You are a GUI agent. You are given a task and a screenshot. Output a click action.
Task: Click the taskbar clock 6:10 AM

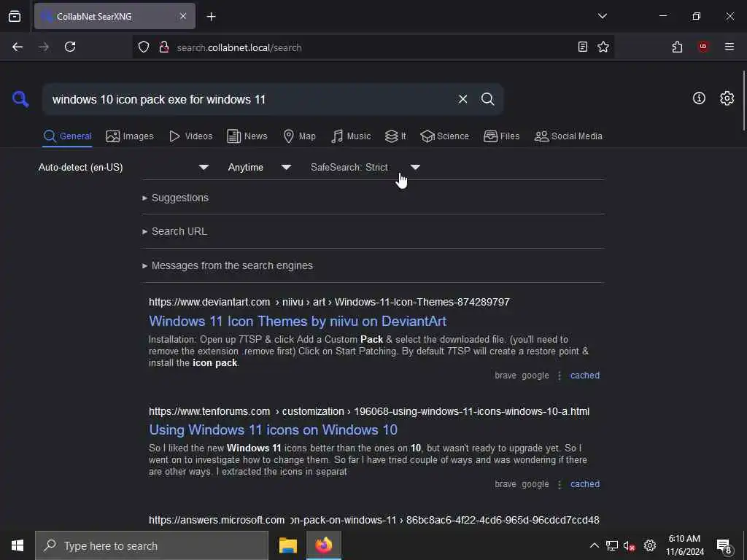pyautogui.click(x=684, y=545)
